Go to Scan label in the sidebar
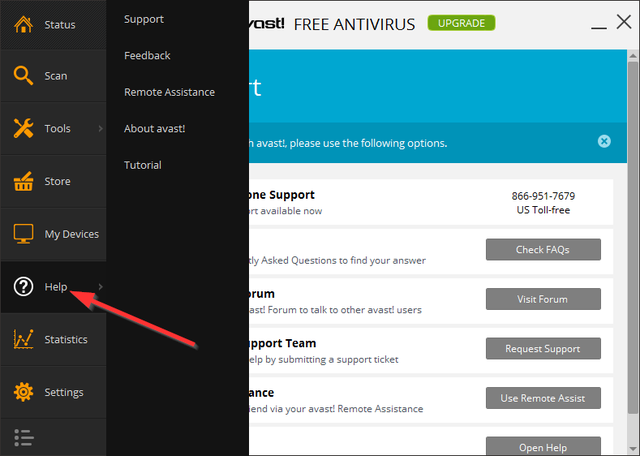The width and height of the screenshot is (640, 456). click(56, 76)
